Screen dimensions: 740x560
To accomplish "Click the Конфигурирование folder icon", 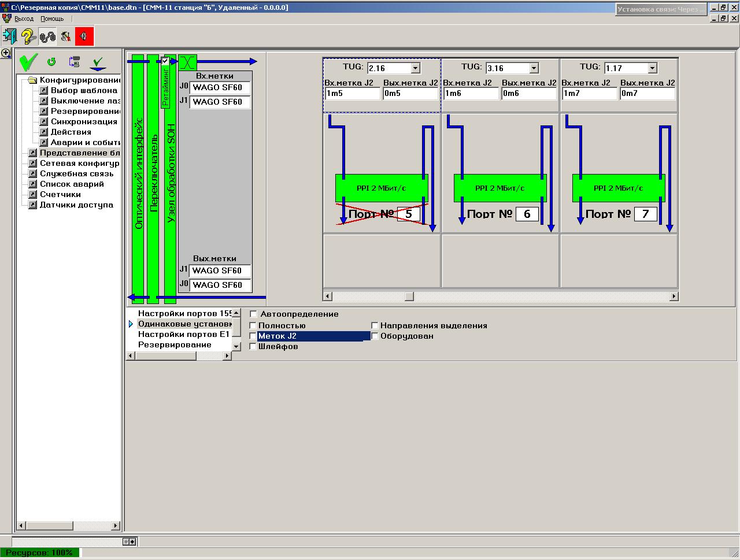I will pos(32,80).
